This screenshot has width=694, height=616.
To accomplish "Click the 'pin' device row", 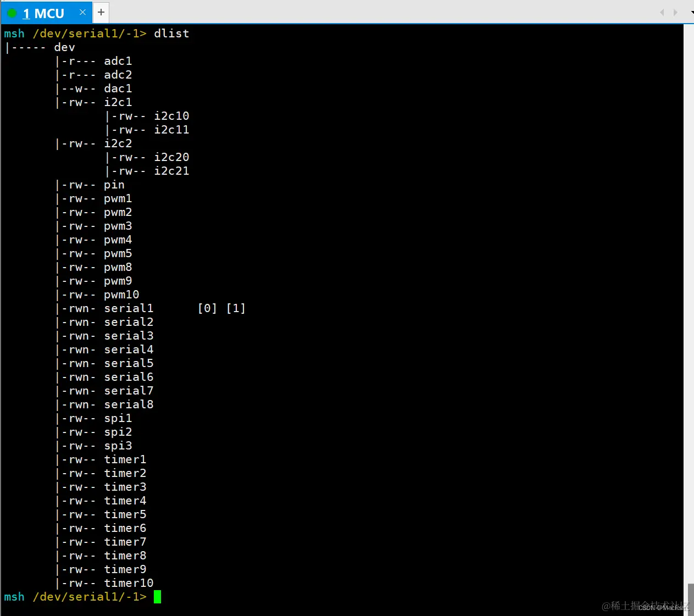I will click(90, 185).
